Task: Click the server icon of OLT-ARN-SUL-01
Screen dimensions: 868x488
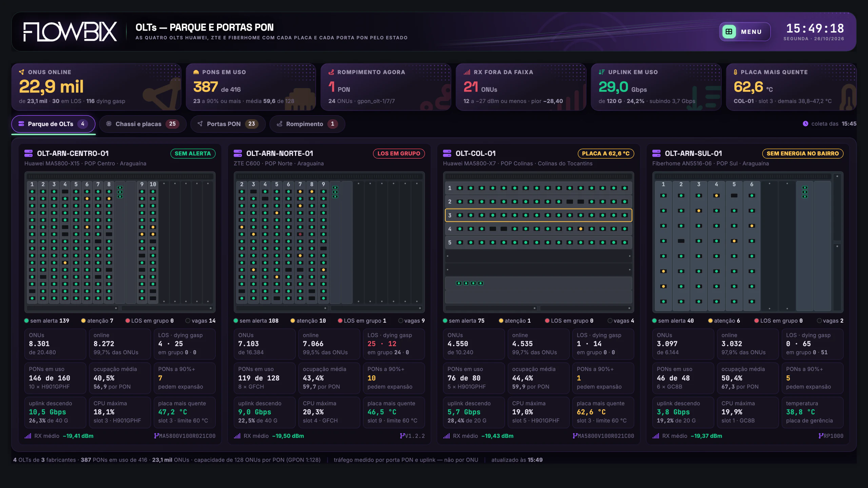Action: pyautogui.click(x=656, y=154)
